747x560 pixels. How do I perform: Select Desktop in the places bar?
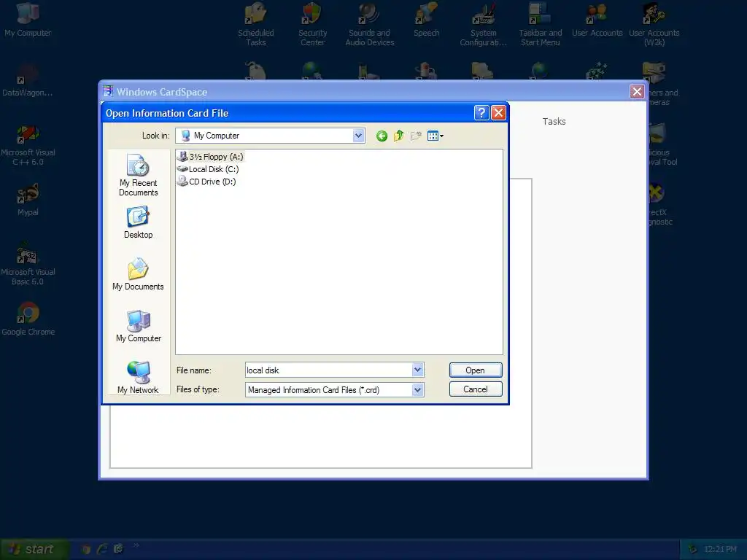pyautogui.click(x=138, y=222)
